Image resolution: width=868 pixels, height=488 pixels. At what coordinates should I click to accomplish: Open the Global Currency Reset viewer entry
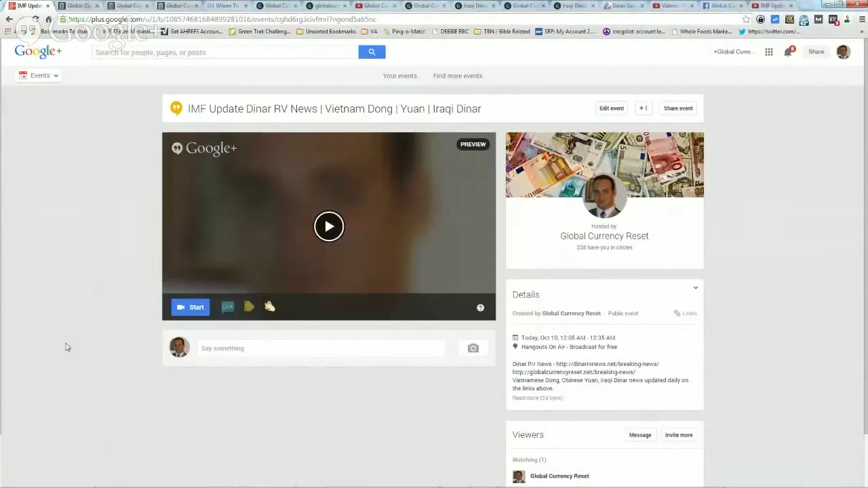click(x=559, y=476)
